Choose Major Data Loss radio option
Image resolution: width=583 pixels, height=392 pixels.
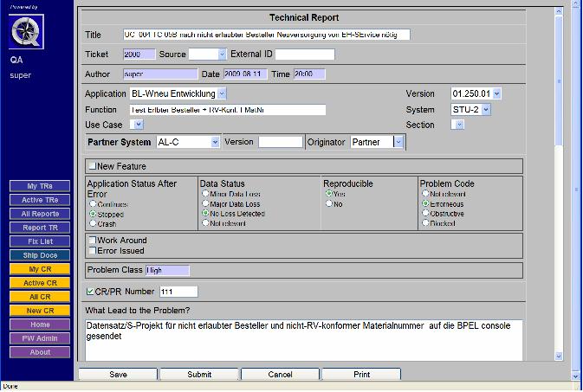coord(205,203)
